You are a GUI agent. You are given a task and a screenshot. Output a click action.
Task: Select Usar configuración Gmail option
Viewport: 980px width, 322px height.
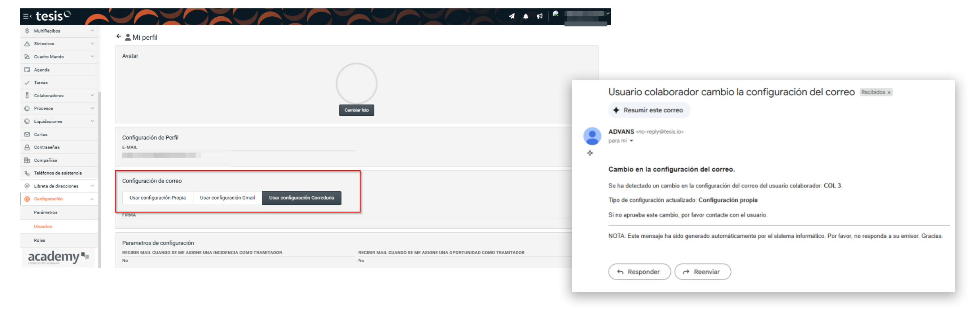pyautogui.click(x=227, y=198)
